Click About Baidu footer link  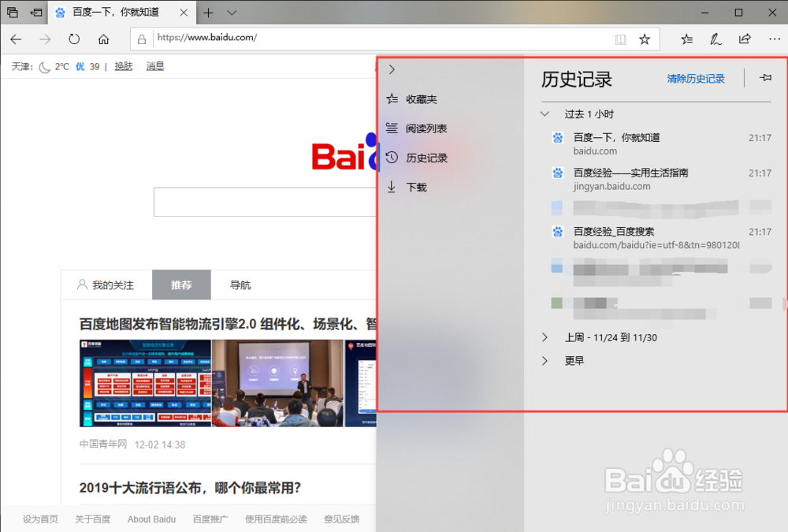pyautogui.click(x=151, y=519)
